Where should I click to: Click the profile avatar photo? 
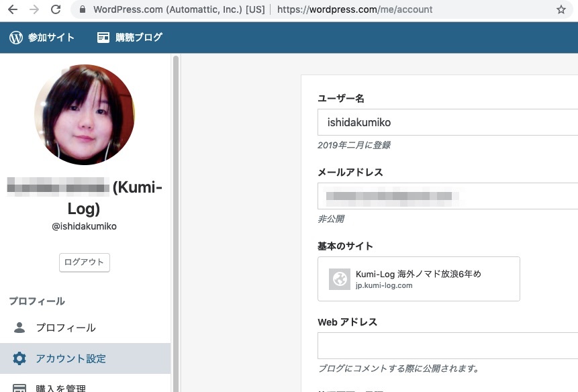pyautogui.click(x=85, y=115)
